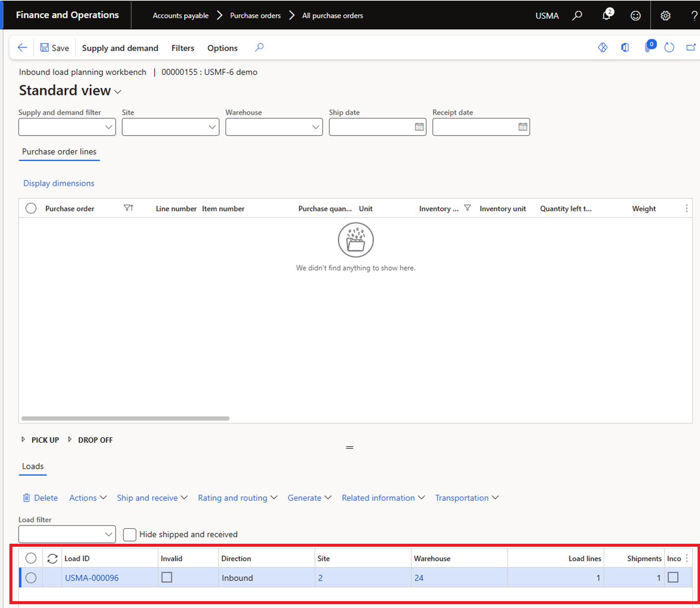The height and width of the screenshot is (608, 700).
Task: Open the Filters menu
Action: (183, 48)
